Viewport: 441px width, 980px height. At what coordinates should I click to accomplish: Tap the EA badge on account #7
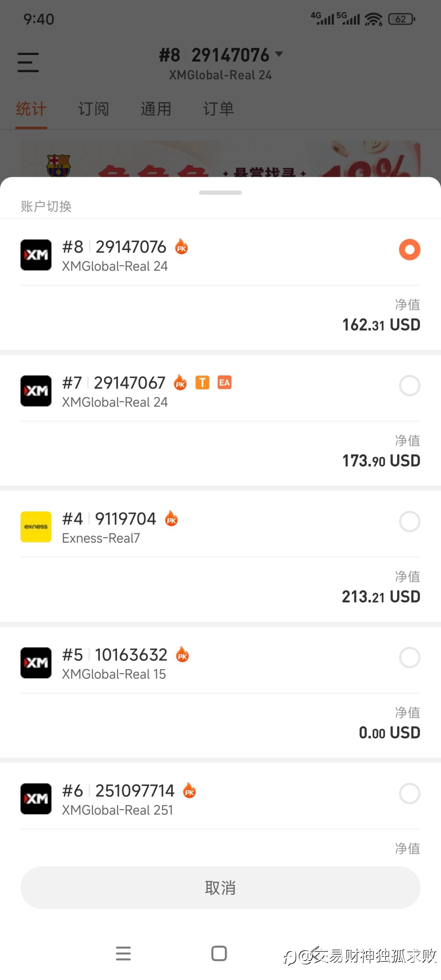tap(225, 383)
